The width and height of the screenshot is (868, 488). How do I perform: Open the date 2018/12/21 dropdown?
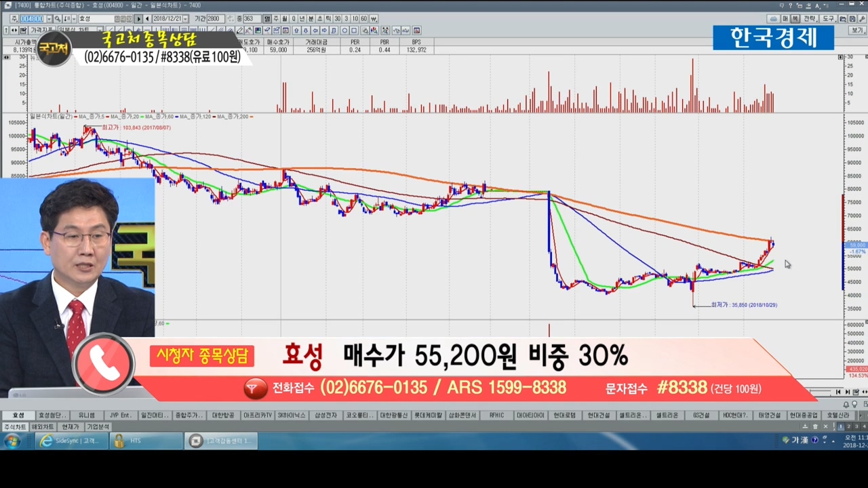click(x=186, y=18)
